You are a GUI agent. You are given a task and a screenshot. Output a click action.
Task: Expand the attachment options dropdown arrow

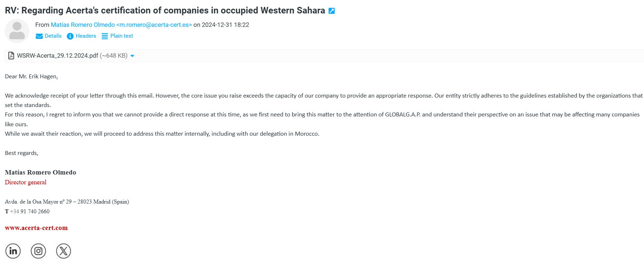[132, 56]
